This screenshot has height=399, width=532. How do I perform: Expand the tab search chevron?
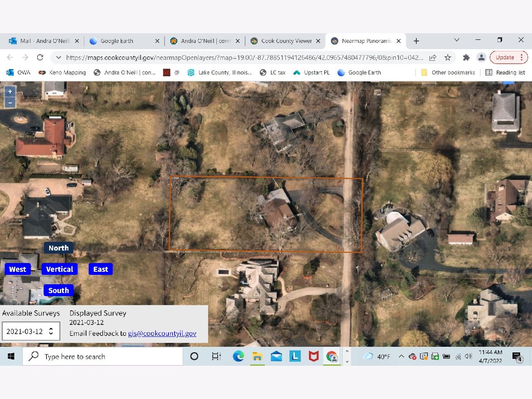(x=457, y=40)
